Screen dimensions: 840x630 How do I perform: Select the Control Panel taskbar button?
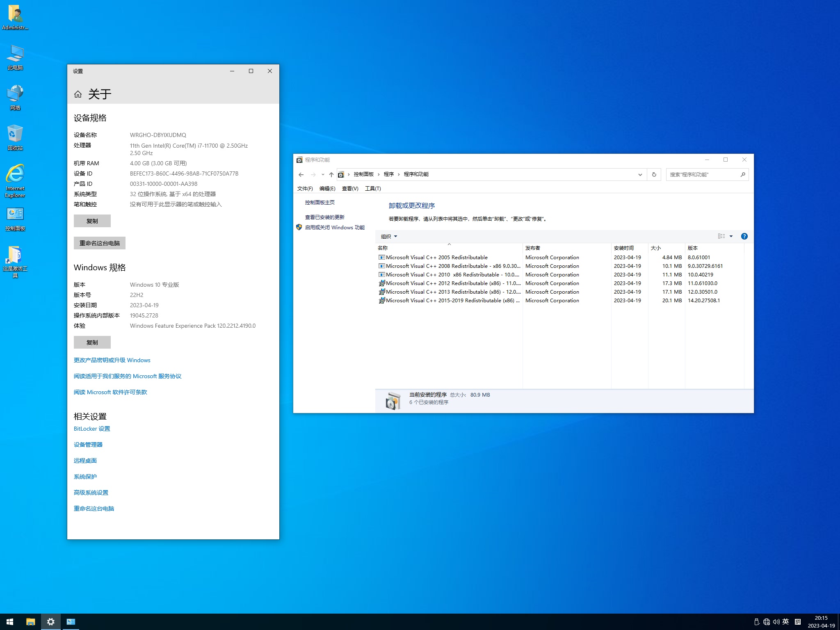point(71,622)
